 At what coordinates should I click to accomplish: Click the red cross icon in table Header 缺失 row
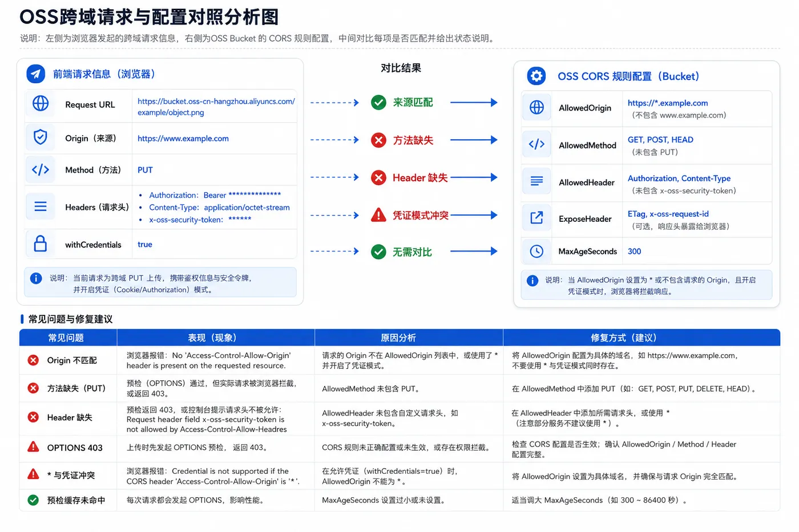(x=34, y=417)
